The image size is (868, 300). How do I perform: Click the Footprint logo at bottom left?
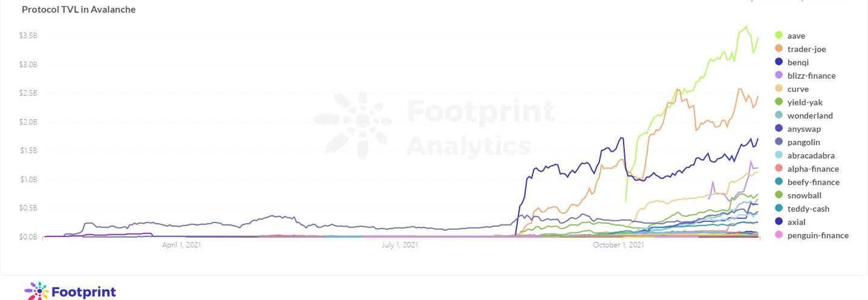tap(70, 292)
